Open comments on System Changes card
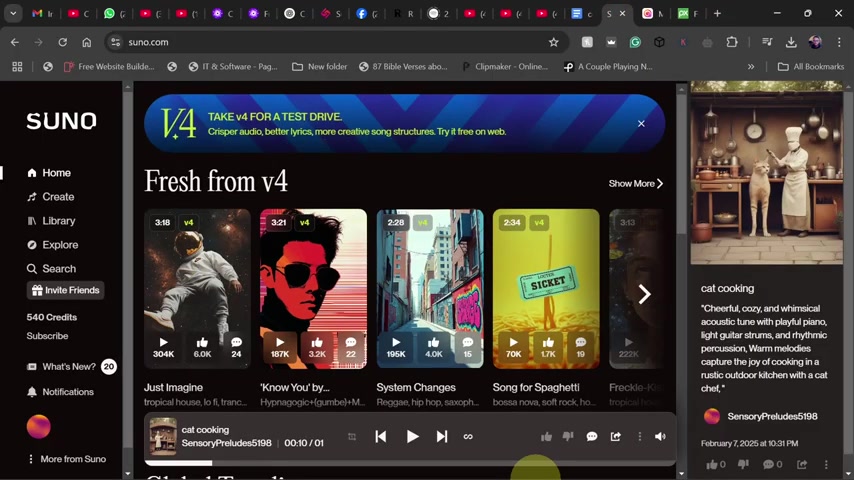 pyautogui.click(x=468, y=347)
